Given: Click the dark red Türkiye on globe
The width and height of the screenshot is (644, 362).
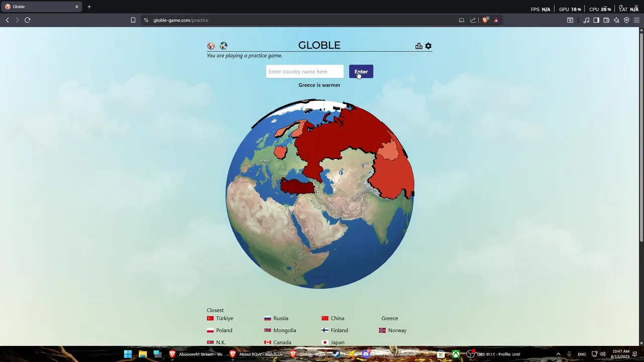Looking at the screenshot, I should tap(297, 187).
